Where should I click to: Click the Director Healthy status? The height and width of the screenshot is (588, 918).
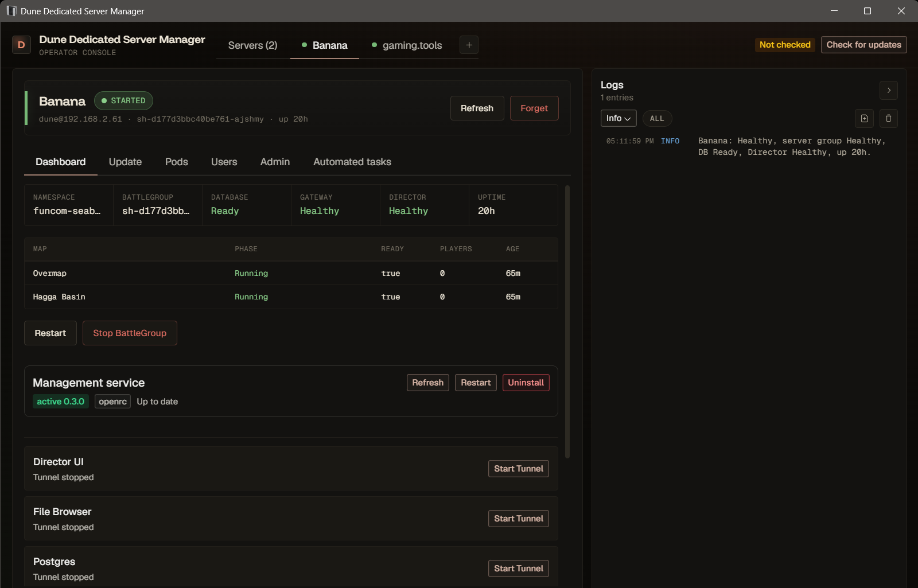409,211
